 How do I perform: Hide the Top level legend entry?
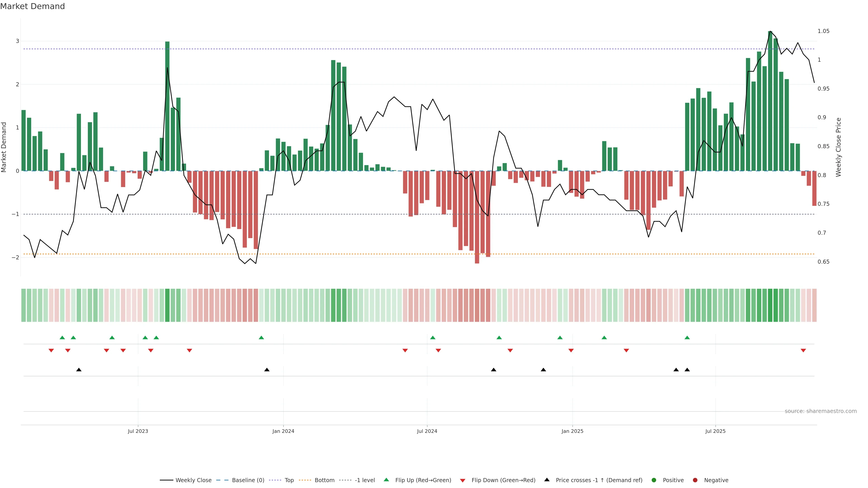click(289, 480)
